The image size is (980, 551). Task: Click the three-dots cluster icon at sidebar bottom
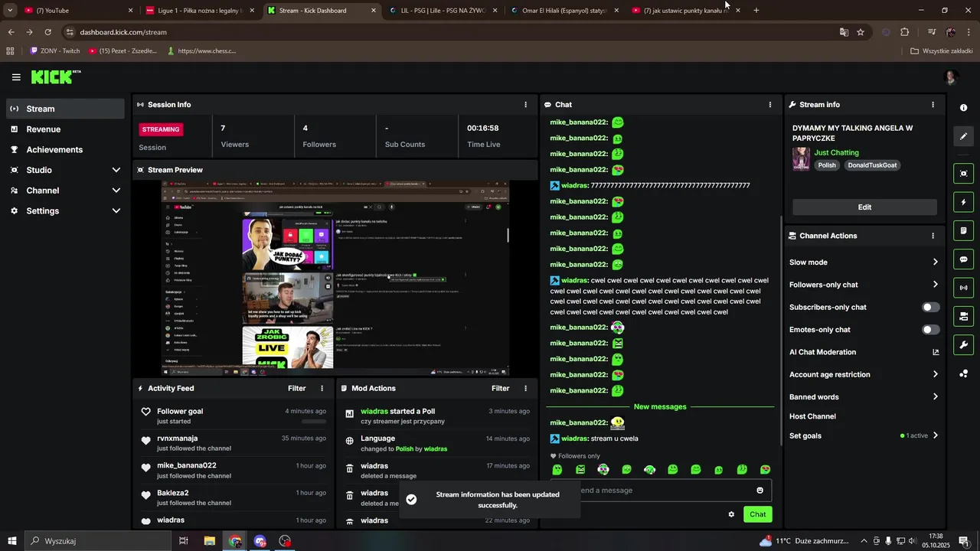[x=964, y=373]
